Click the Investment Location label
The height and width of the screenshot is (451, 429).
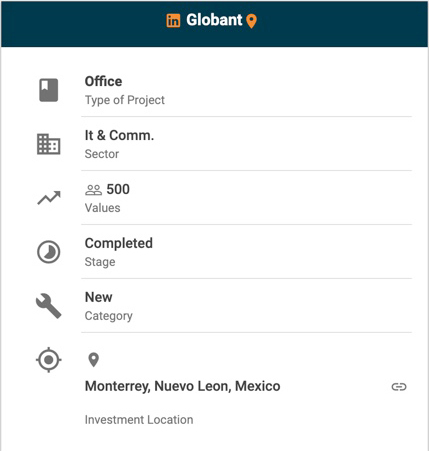[139, 420]
